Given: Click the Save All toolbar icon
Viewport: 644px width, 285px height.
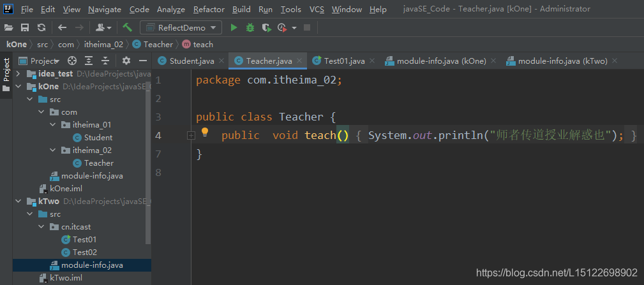Looking at the screenshot, I should click(25, 27).
